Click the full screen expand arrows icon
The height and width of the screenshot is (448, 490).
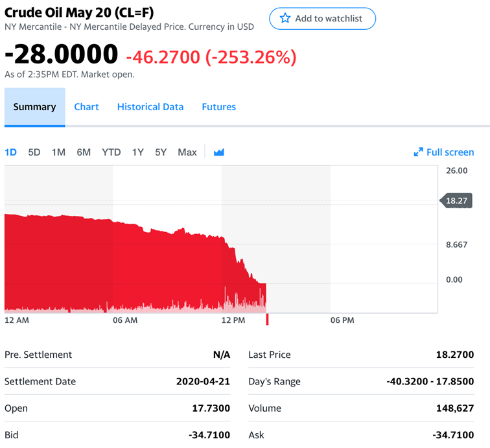(x=418, y=152)
